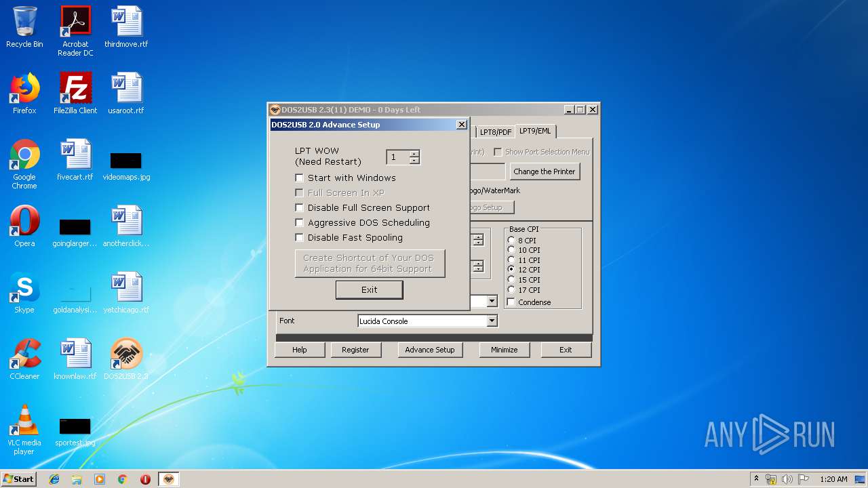
Task: Switch to the LPT9/EML tab
Action: 535,131
